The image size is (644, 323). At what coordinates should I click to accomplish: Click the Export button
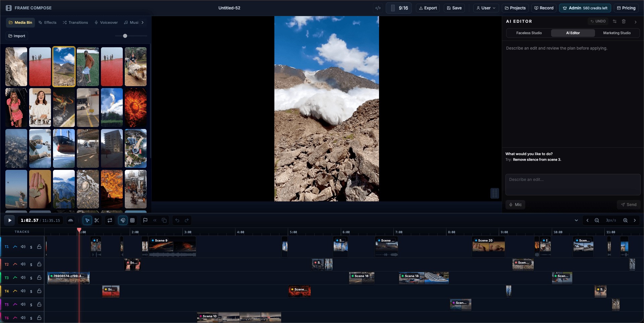pyautogui.click(x=428, y=8)
